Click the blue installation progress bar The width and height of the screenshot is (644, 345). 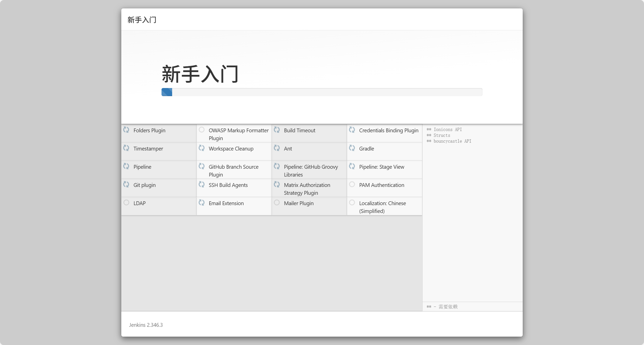click(x=167, y=92)
